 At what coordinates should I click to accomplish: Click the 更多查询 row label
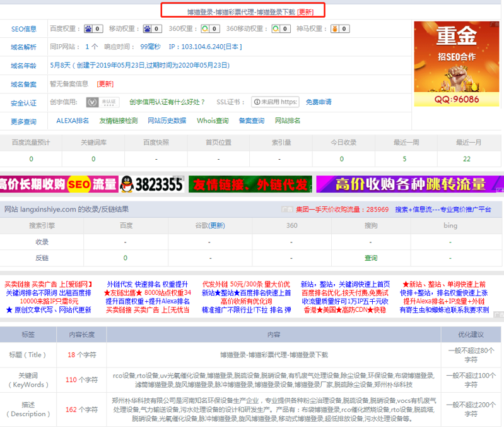coord(24,122)
